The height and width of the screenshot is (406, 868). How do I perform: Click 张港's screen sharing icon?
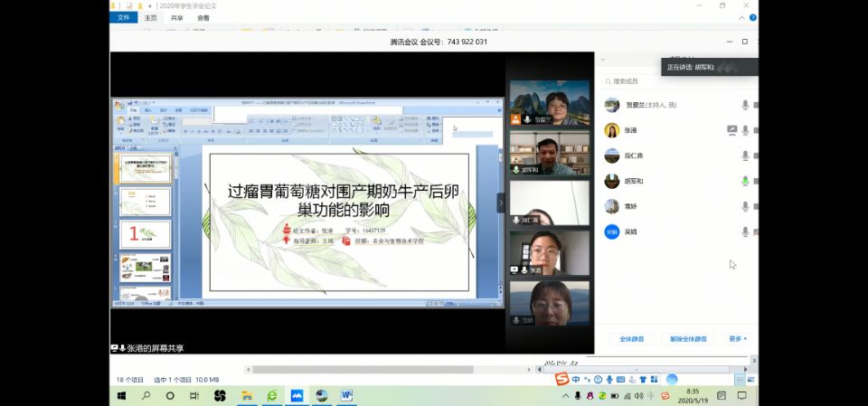coord(731,130)
